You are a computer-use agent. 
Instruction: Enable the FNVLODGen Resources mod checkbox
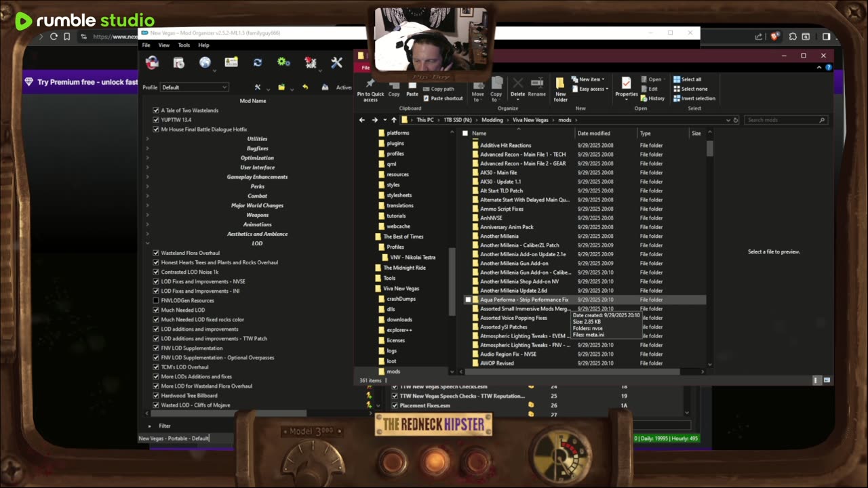(x=156, y=300)
